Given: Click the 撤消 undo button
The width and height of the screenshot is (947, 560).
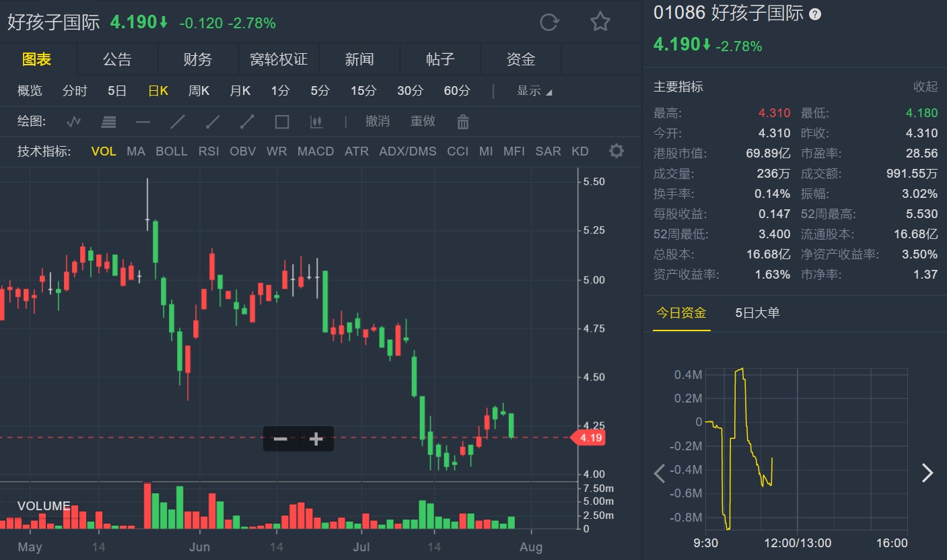Looking at the screenshot, I should tap(378, 122).
